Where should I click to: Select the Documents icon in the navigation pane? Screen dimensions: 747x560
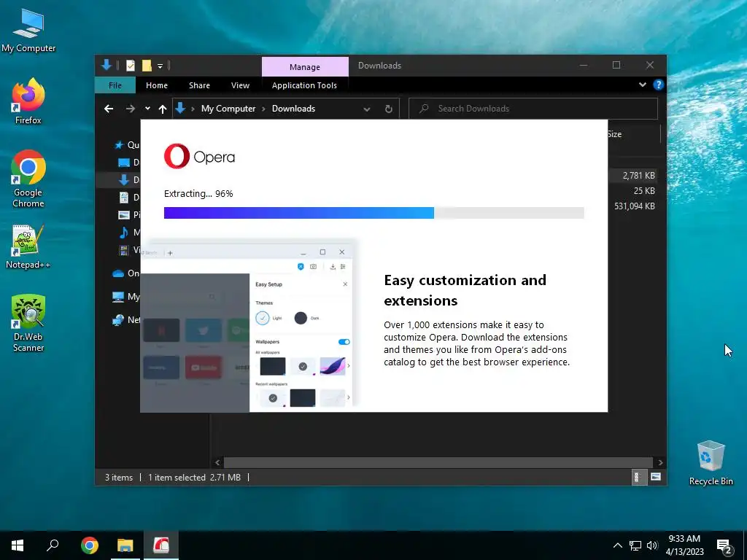(124, 197)
